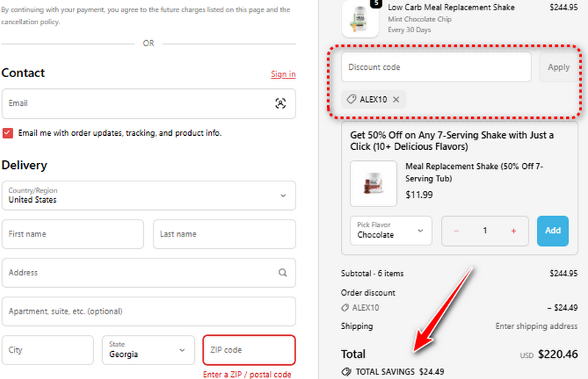Click the email autofill icon in Email field

click(x=280, y=104)
